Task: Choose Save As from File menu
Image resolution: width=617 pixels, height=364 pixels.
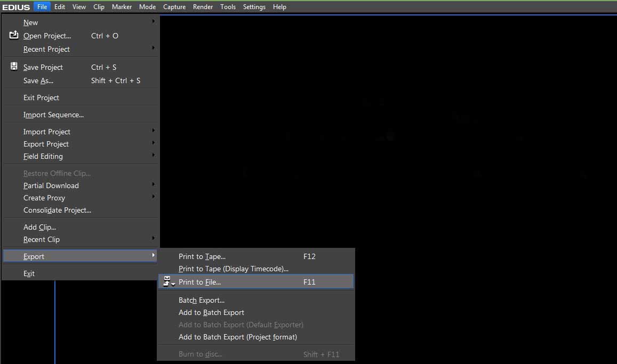Action: (x=38, y=80)
